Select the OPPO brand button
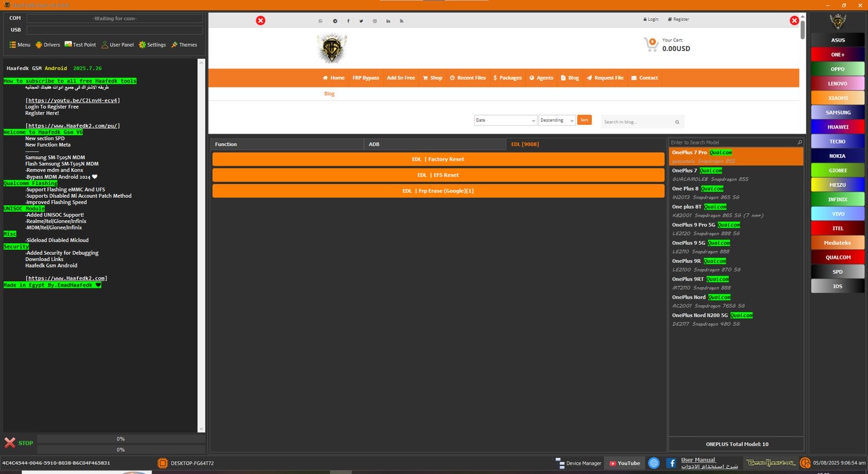Viewport: 868px width, 474px height. pyautogui.click(x=838, y=69)
